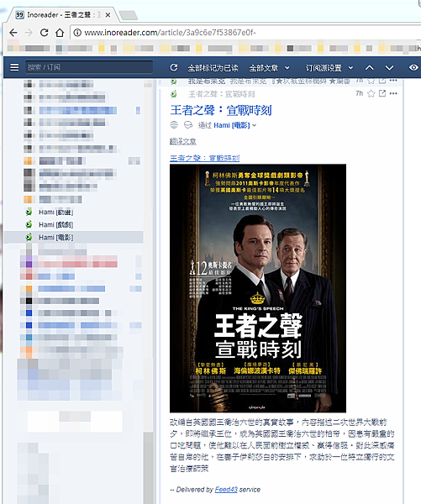Expand dropdown next to Hami [電影] source
Image resolution: width=421 pixels, height=504 pixels.
255,125
